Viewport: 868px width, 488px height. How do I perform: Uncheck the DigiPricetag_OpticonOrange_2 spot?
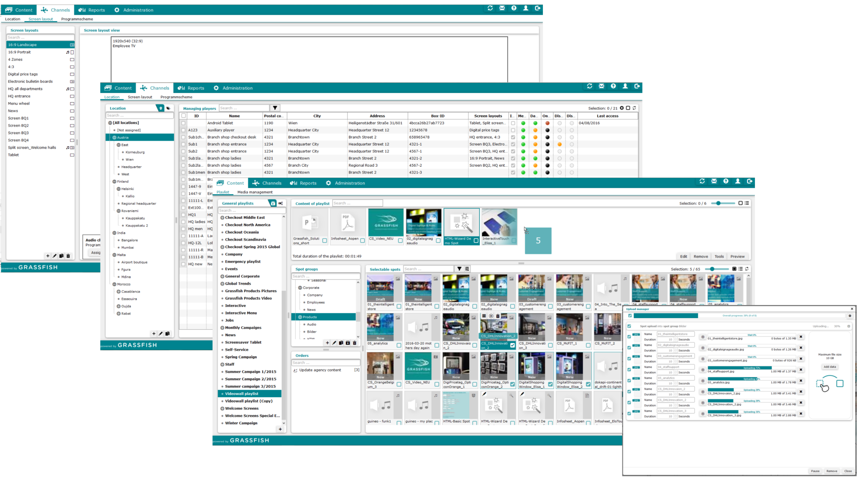[x=512, y=385]
